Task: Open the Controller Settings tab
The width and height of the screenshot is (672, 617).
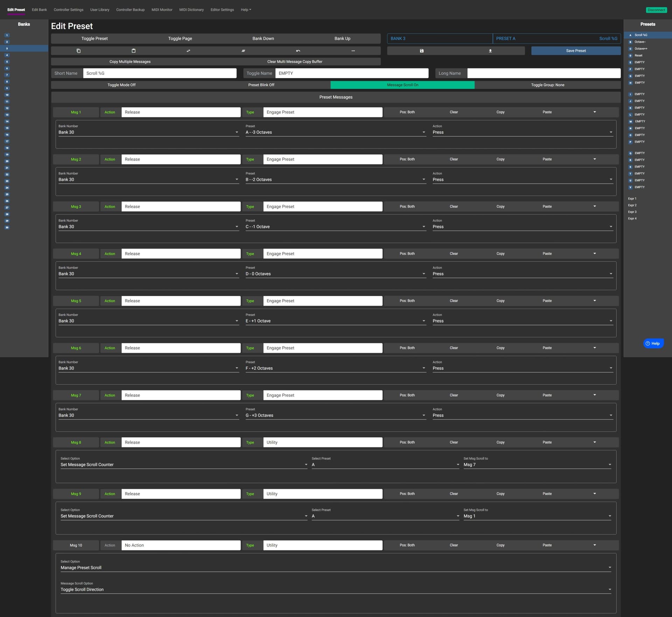Action: [68, 10]
